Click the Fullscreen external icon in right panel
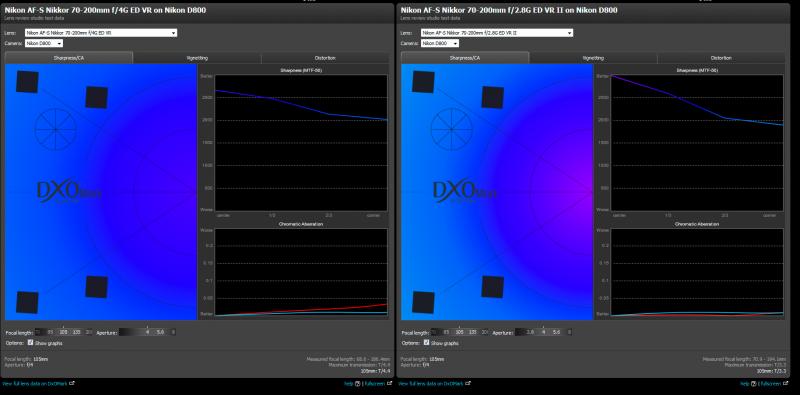Viewport: 800px width, 395px height. pos(785,383)
